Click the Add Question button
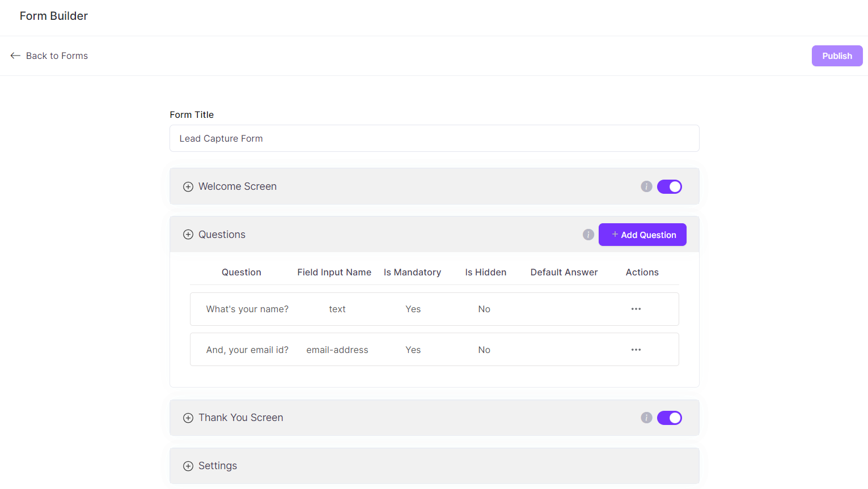Viewport: 868px width, 489px height. click(x=642, y=234)
